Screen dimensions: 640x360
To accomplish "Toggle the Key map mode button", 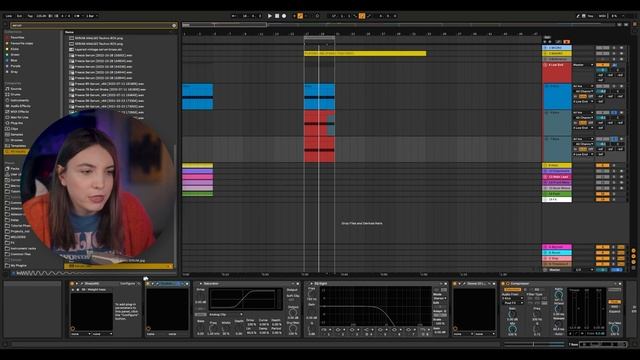I will [x=590, y=16].
